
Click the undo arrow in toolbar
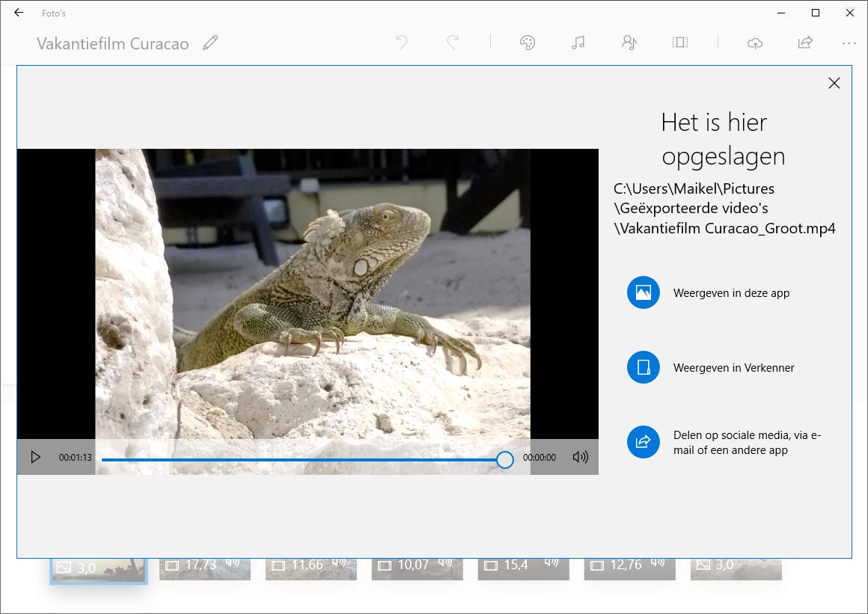pyautogui.click(x=402, y=43)
